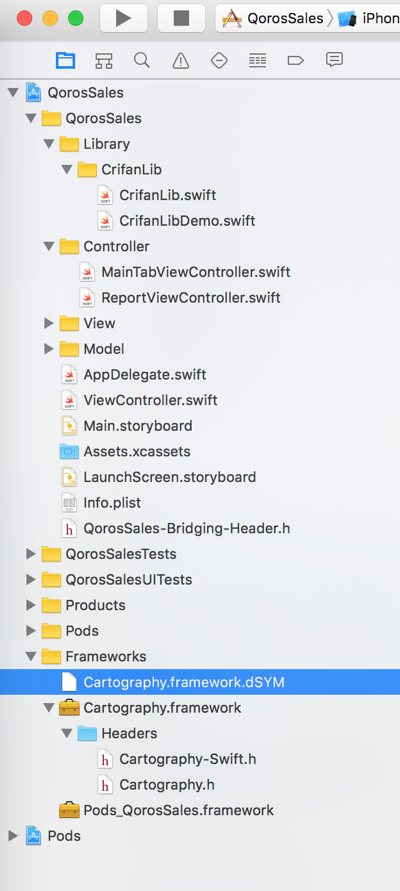
Task: Click the Stop button in toolbar
Action: (181, 18)
